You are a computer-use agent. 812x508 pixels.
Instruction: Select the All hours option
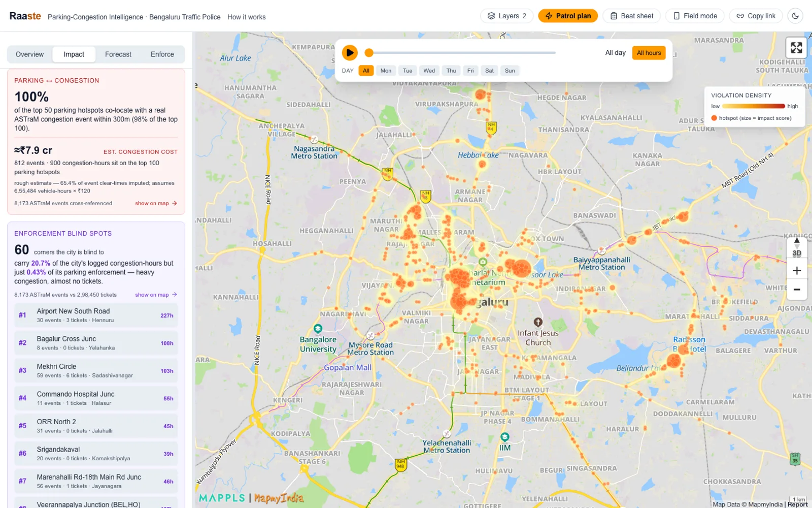click(x=649, y=53)
